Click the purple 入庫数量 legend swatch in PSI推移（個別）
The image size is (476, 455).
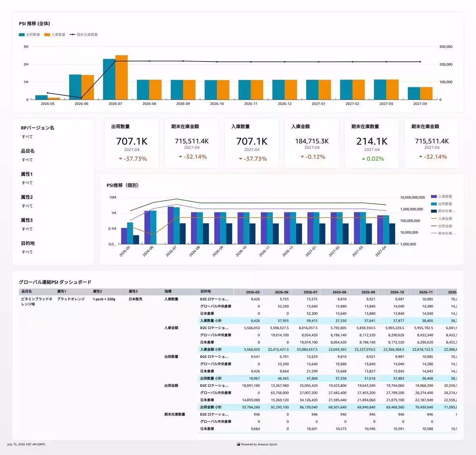pyautogui.click(x=434, y=197)
